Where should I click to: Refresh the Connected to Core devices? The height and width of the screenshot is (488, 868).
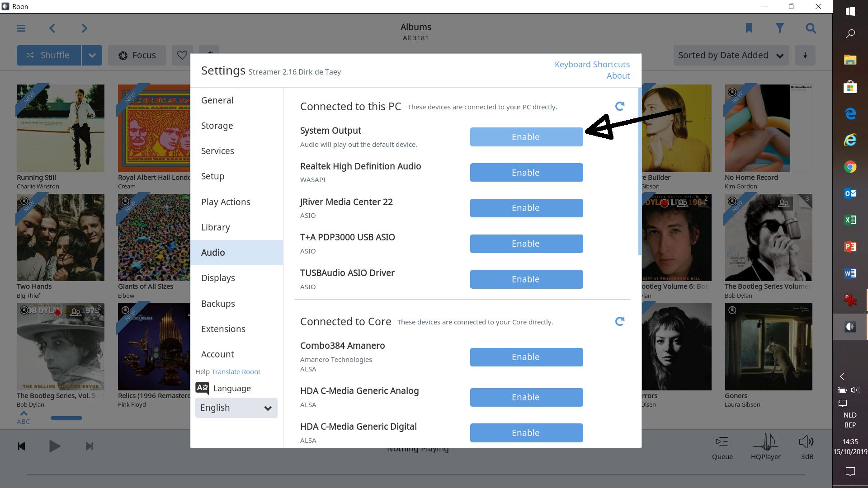point(620,321)
